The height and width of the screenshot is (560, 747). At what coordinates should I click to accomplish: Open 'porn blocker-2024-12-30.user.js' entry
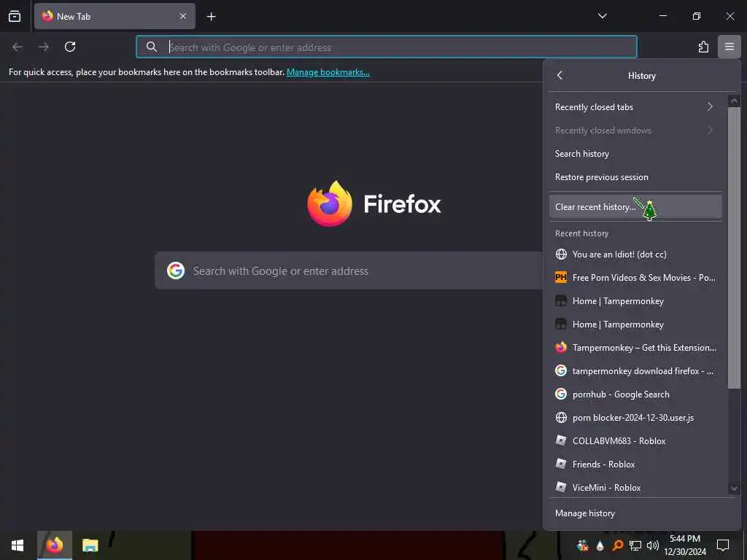pos(635,418)
